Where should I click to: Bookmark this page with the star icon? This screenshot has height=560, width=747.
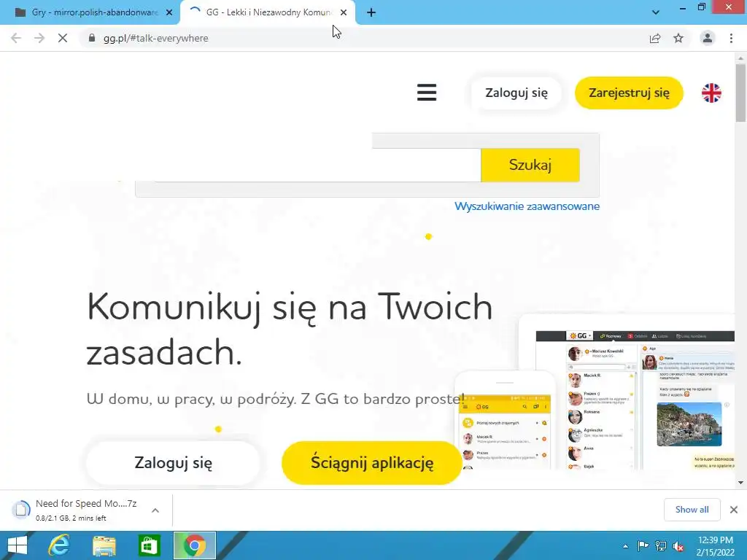click(x=678, y=38)
